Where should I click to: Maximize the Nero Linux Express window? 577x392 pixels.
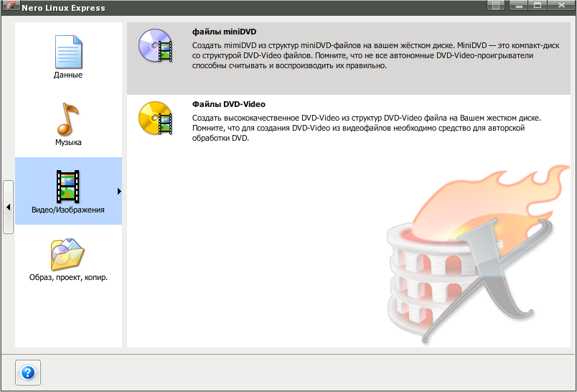pyautogui.click(x=538, y=5)
